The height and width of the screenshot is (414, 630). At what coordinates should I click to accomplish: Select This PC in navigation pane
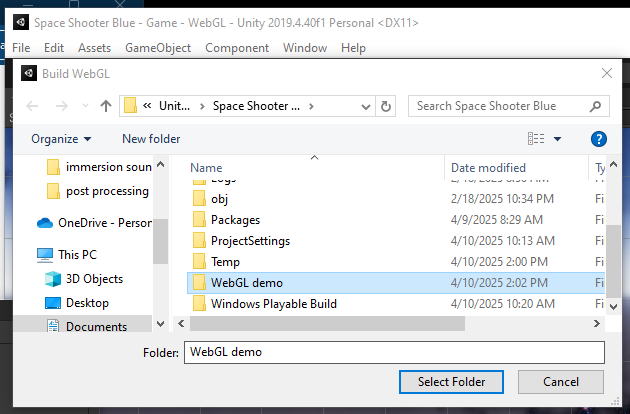pyautogui.click(x=67, y=255)
